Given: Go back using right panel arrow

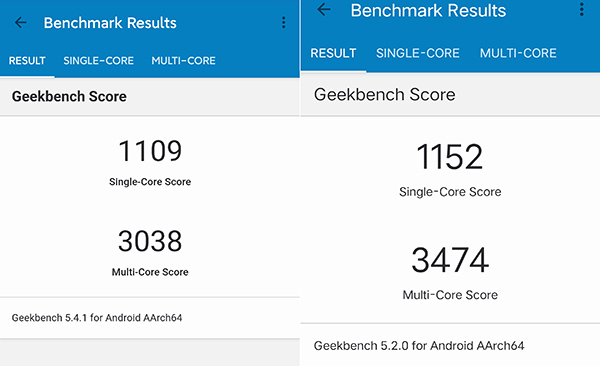Looking at the screenshot, I should pos(324,9).
